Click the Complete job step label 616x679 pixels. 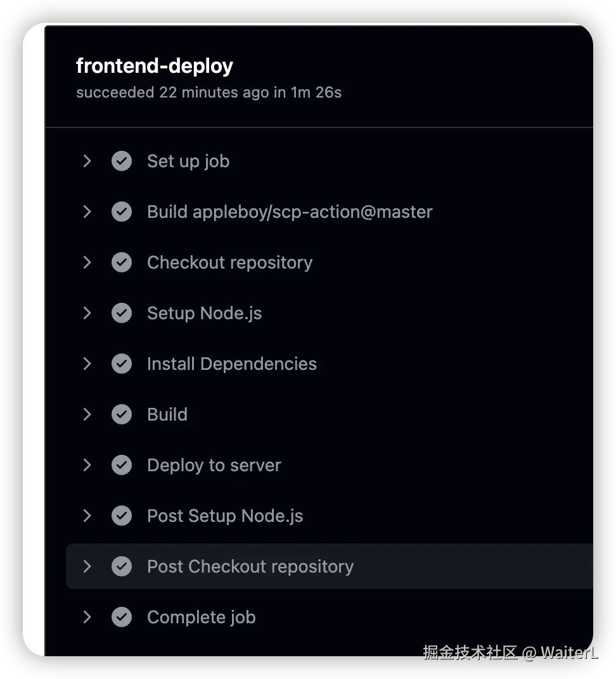tap(201, 617)
